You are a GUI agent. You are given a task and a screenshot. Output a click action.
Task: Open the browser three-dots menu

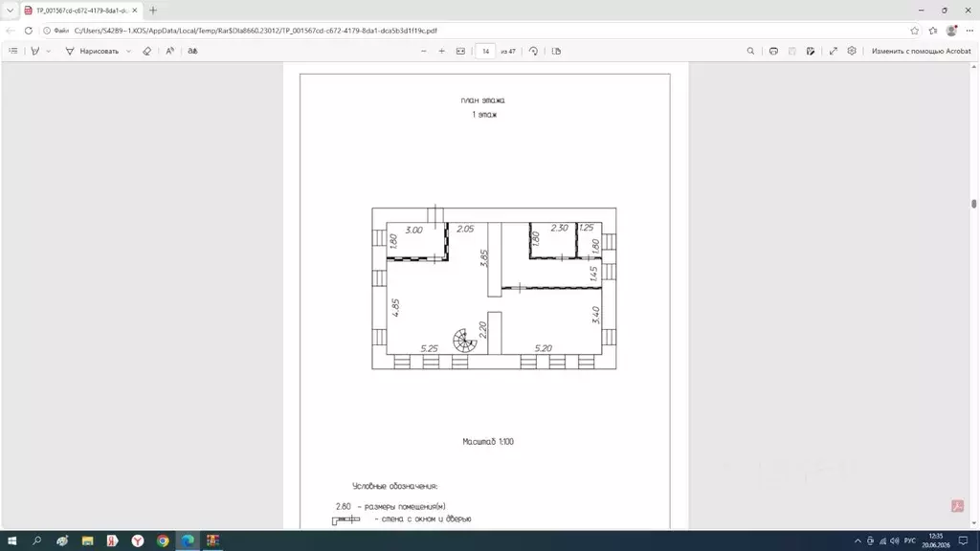coord(969,31)
